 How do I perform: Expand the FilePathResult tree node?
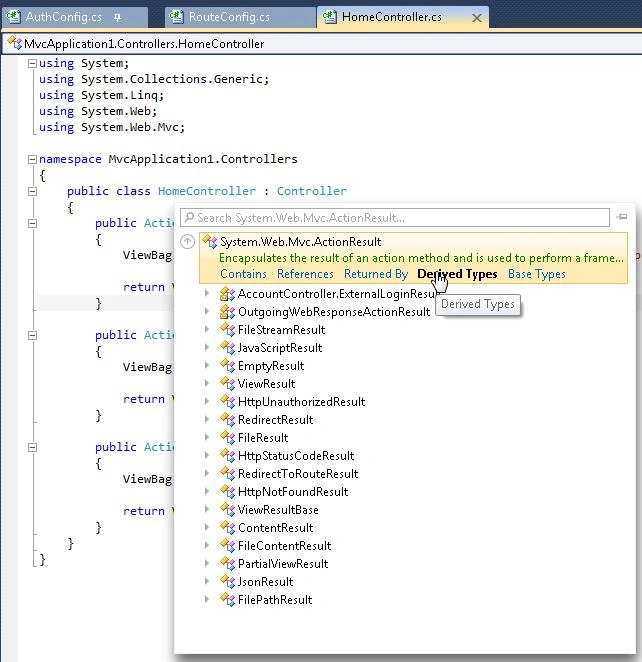207,599
